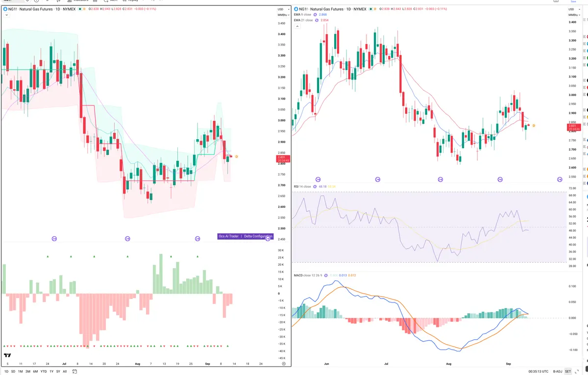Click the Ocs Ai Trader Delta Configuration label
Screen dimensions: 588x375
pos(245,236)
